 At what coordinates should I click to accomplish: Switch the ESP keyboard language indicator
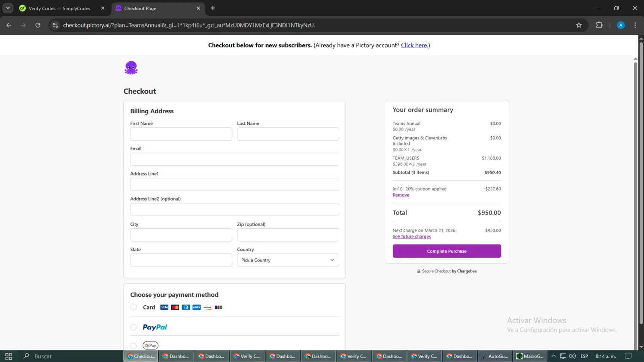click(584, 356)
